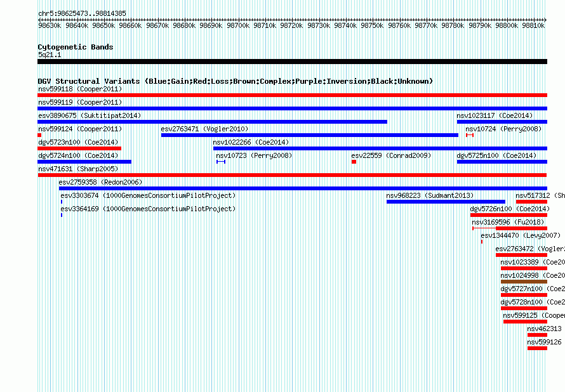Screen dimensions: 565x392
Task: Open nsv599125 variant label
Action: click(534, 315)
